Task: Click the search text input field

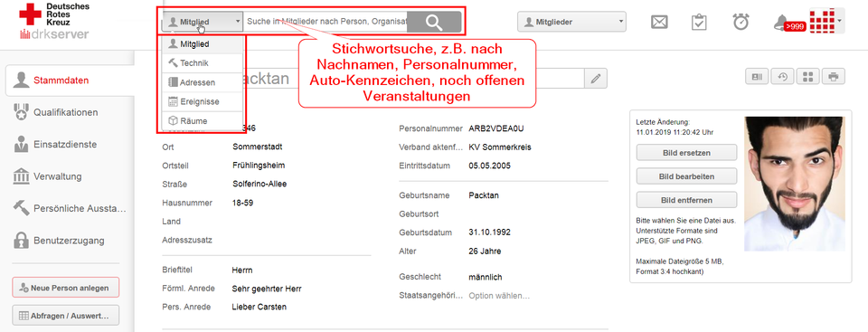Action: (326, 22)
